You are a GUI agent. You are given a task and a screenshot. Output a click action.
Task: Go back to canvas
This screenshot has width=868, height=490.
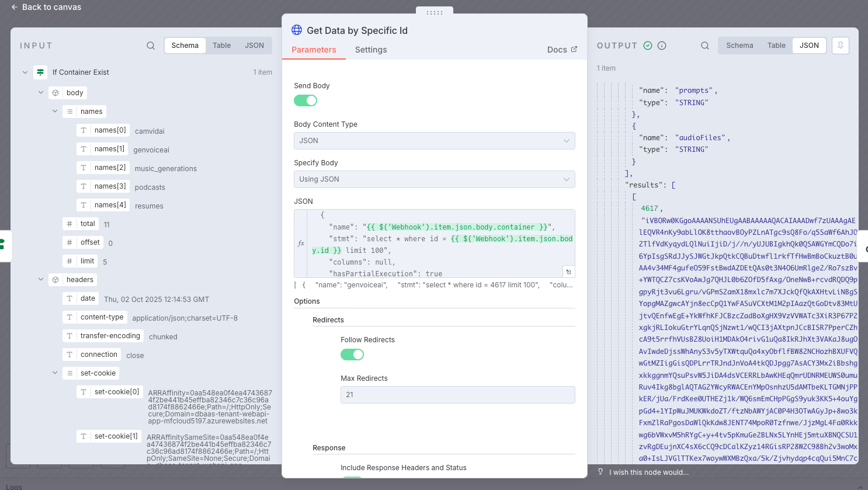46,7
